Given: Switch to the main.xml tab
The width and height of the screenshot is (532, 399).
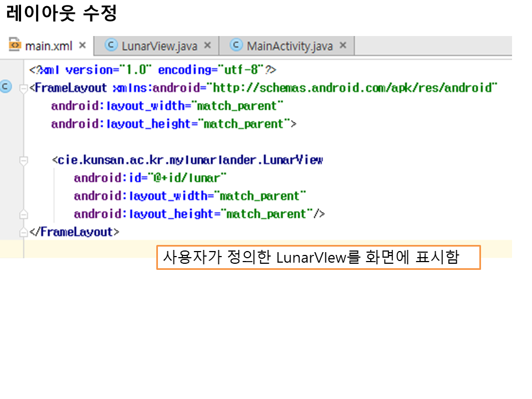Looking at the screenshot, I should (49, 46).
